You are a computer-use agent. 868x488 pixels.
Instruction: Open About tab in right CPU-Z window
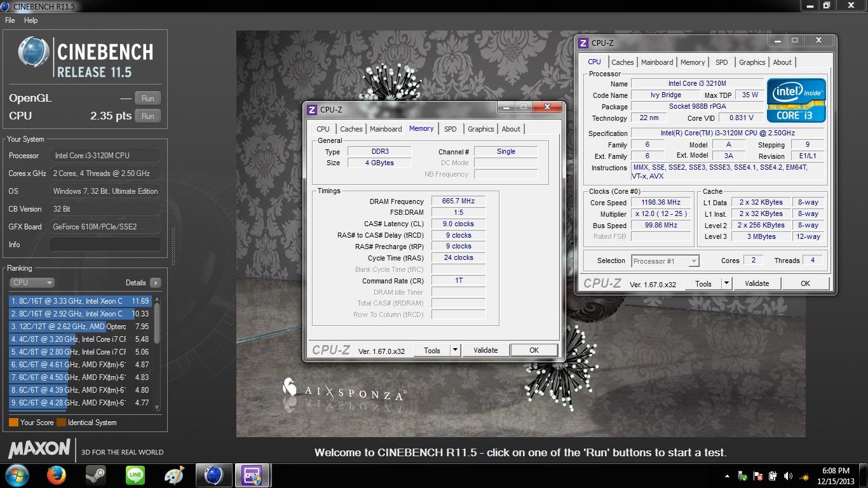tap(782, 62)
